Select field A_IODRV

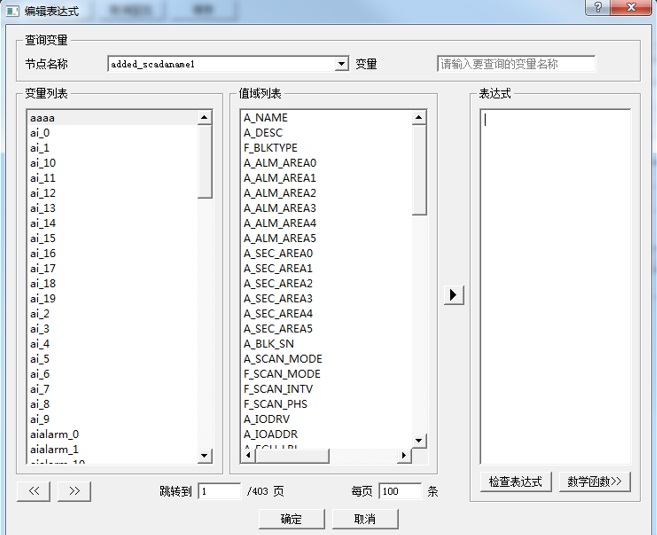point(327,419)
